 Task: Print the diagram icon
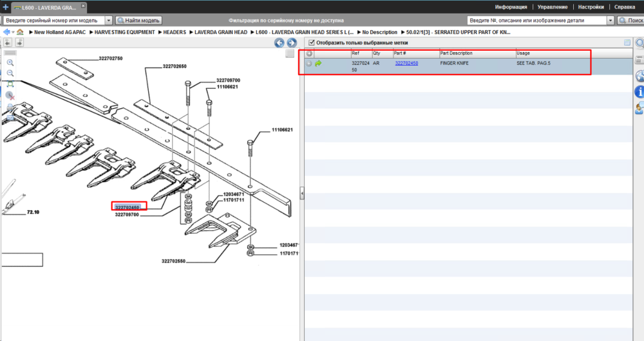coord(10,107)
